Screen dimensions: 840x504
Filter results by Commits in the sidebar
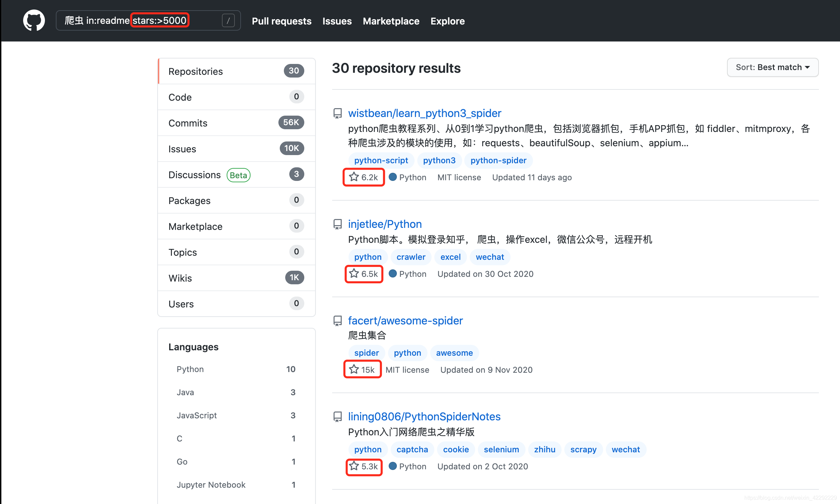point(188,123)
